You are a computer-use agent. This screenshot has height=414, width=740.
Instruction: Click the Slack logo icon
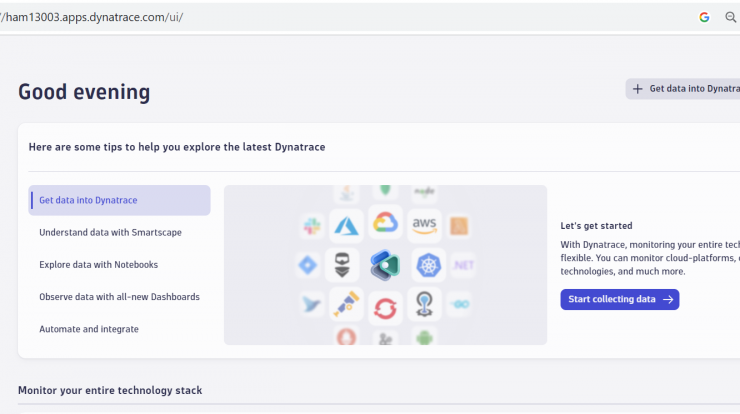[x=312, y=226]
